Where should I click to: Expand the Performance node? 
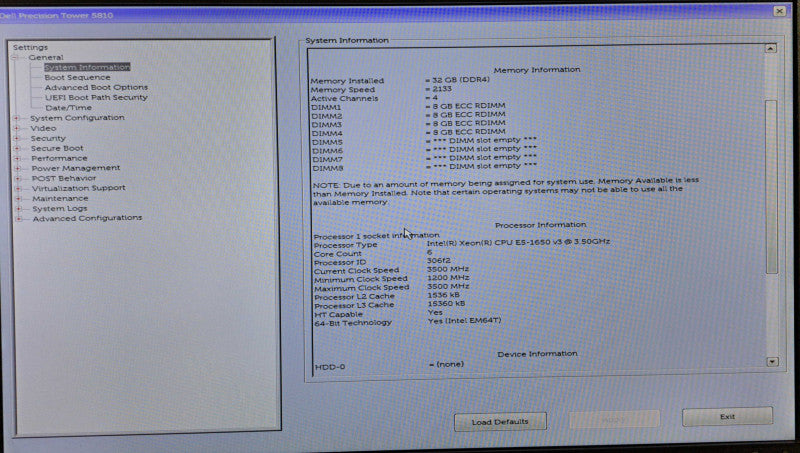pyautogui.click(x=17, y=159)
